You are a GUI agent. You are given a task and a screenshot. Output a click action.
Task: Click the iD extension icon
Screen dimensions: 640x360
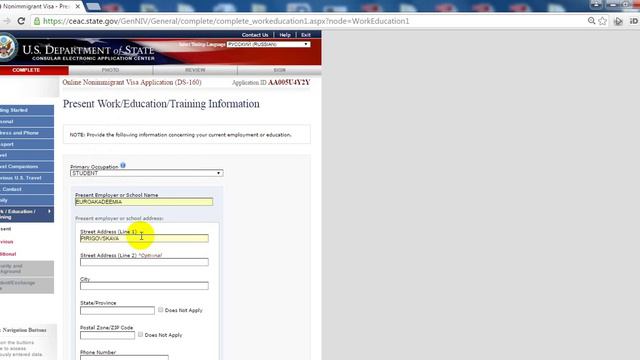click(633, 21)
